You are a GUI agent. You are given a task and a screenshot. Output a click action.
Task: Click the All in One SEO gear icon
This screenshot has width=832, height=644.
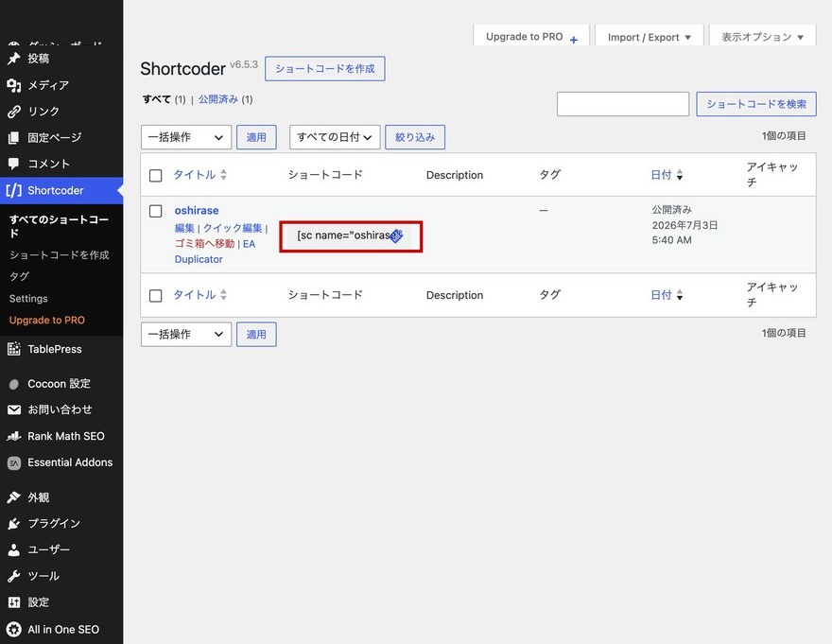(14, 630)
